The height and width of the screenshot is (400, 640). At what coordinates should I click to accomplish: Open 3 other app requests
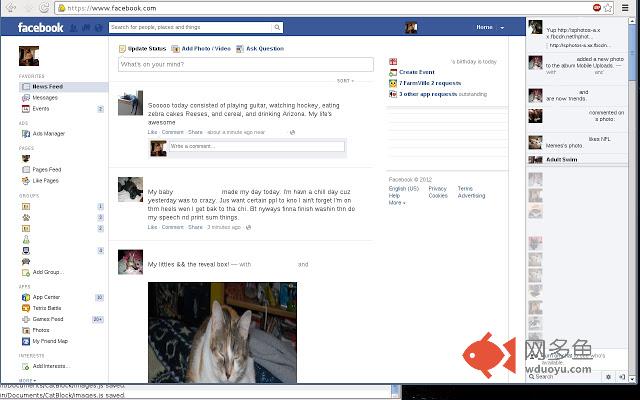click(x=428, y=94)
